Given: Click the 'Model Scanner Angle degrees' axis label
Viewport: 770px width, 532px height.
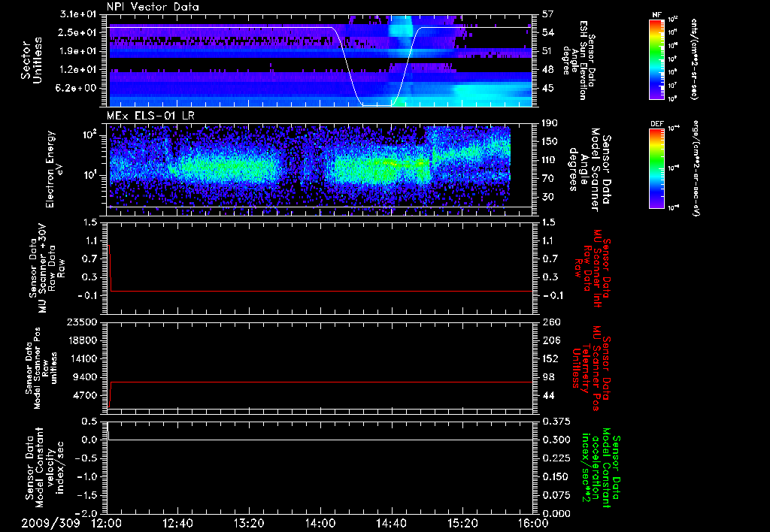Looking at the screenshot, I should pos(586,171).
